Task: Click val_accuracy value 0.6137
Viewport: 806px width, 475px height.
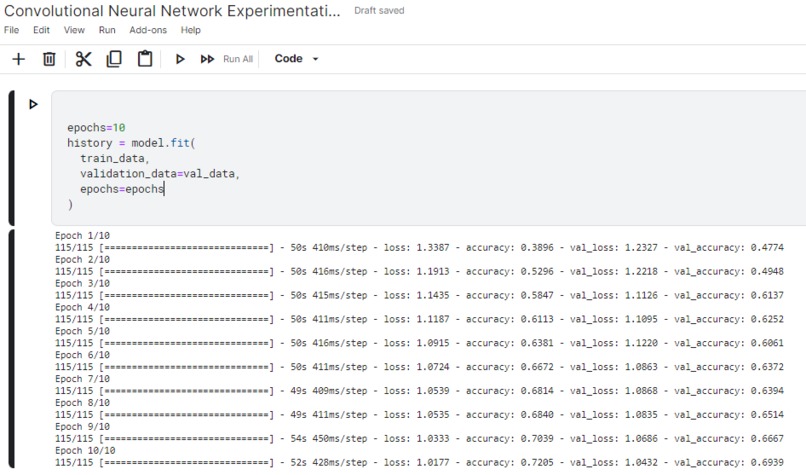Action: (767, 296)
